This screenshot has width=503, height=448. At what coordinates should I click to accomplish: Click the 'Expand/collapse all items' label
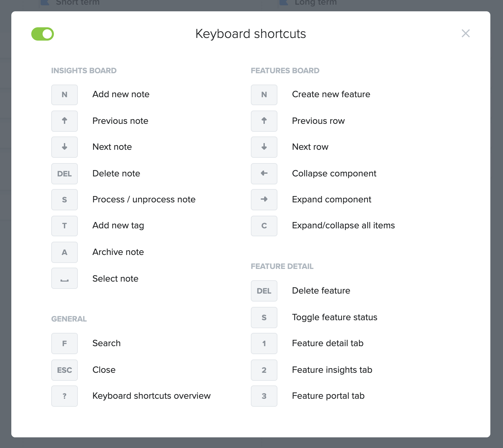[x=344, y=226]
